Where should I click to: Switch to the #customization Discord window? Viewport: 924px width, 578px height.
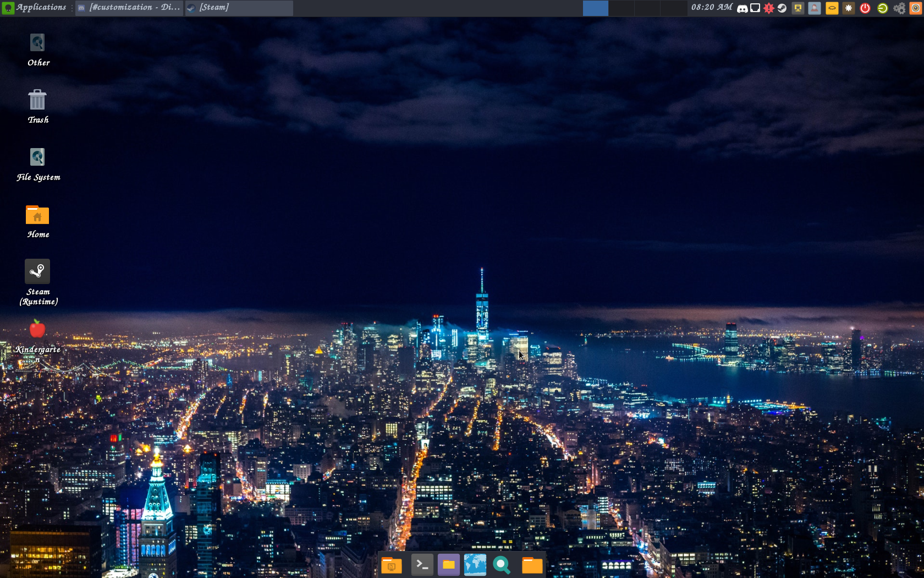(129, 8)
